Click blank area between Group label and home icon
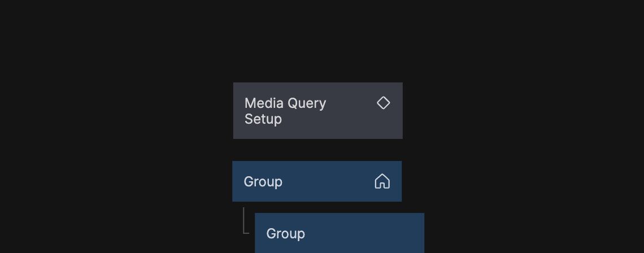 pos(328,182)
